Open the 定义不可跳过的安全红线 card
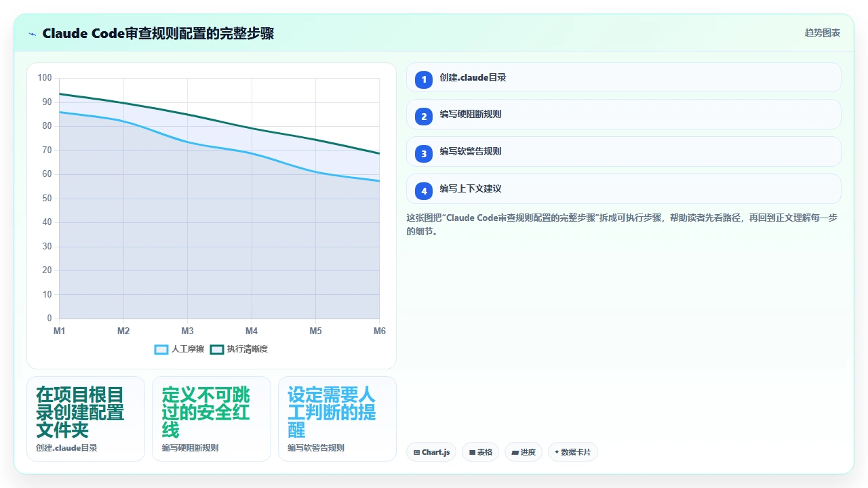 click(x=212, y=419)
